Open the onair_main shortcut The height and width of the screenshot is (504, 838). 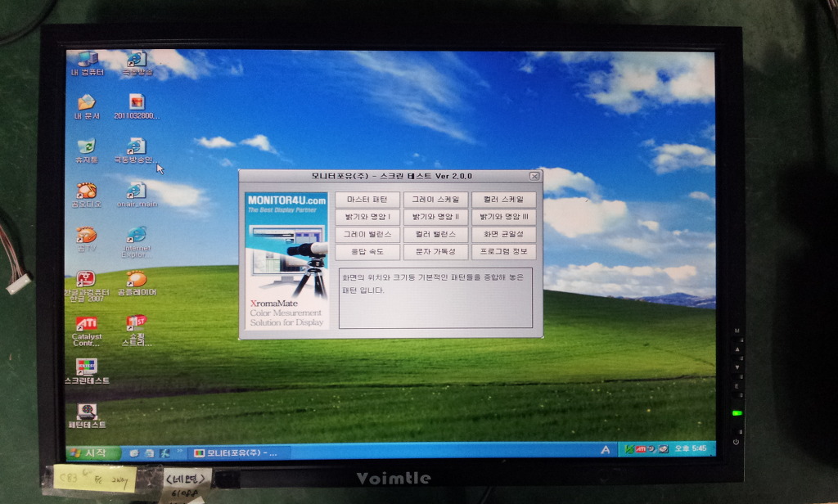point(137,195)
